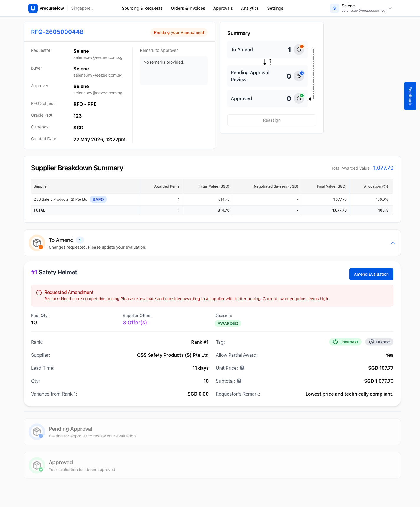Click the Subtotal help icon
The height and width of the screenshot is (507, 420).
pyautogui.click(x=239, y=381)
